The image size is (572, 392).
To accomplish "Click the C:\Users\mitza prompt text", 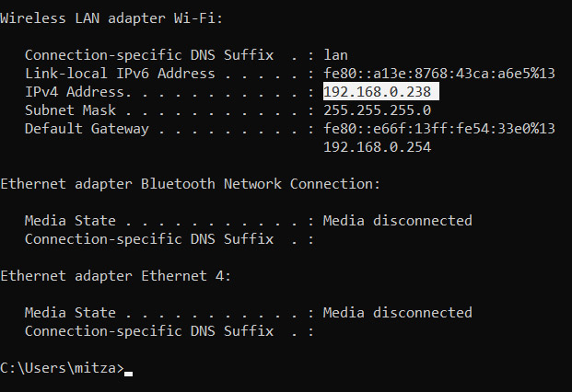I will (x=62, y=368).
